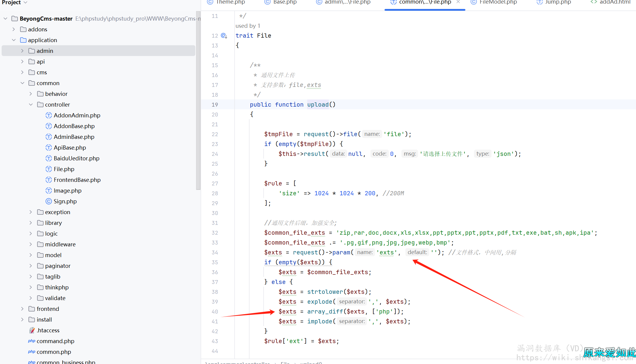Click the application folder icon
This screenshot has width=636, height=364.
click(x=23, y=40)
